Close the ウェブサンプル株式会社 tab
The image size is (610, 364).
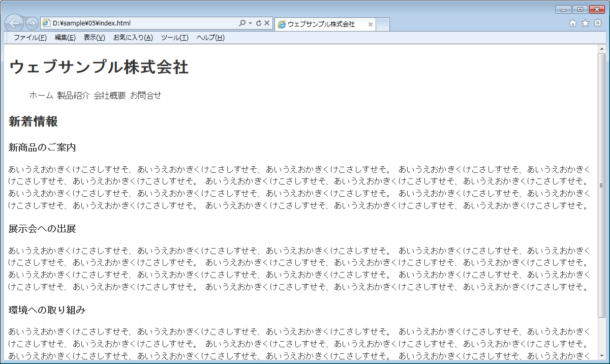coord(371,24)
